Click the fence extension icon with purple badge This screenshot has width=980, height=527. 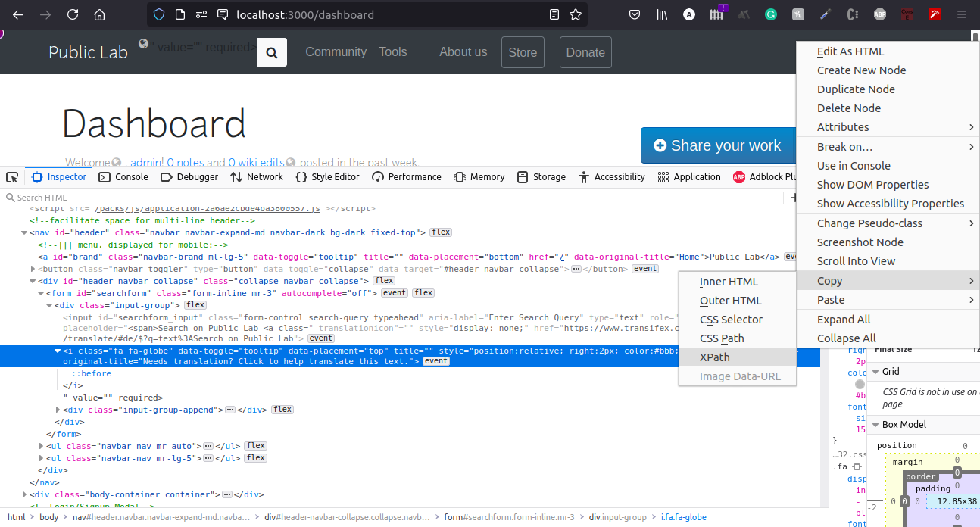coord(716,14)
